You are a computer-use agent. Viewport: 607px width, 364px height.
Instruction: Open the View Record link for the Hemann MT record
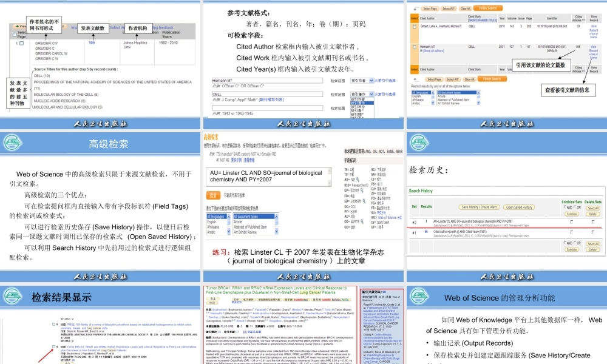tap(594, 47)
